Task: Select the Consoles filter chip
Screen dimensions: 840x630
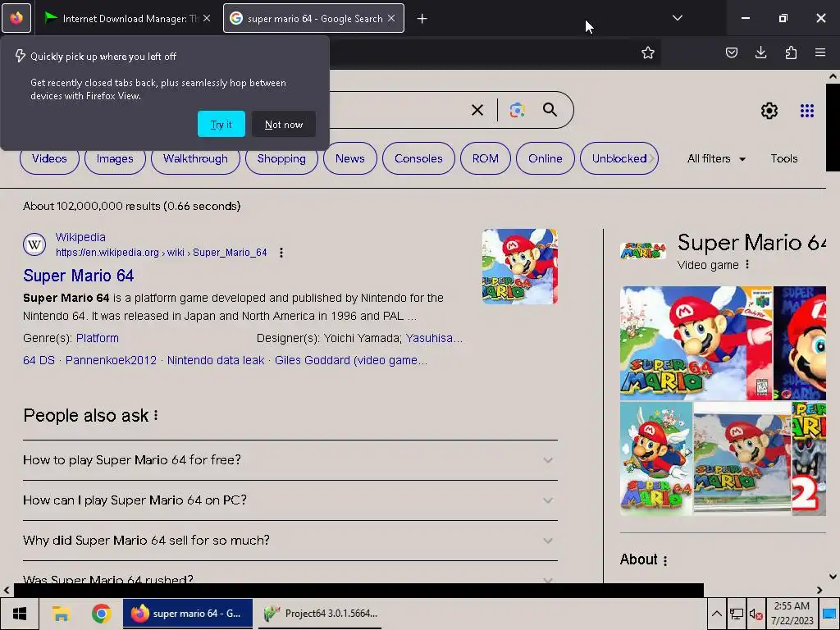Action: (418, 158)
